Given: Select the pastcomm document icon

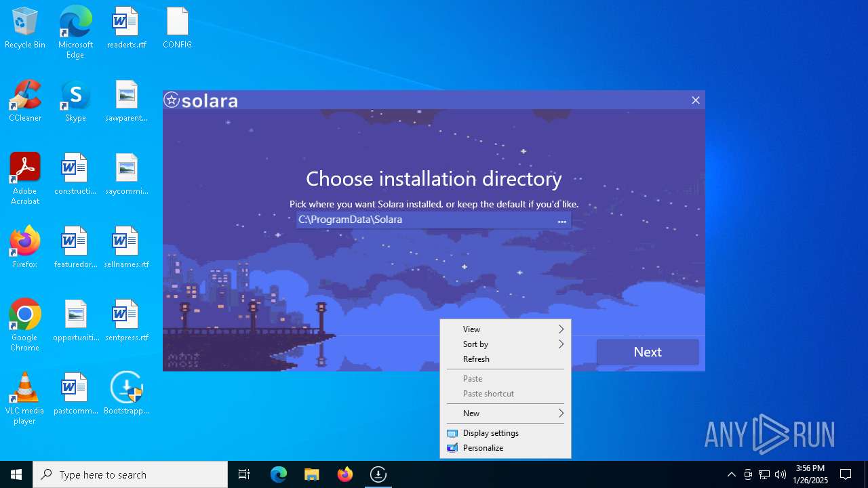Looking at the screenshot, I should tap(75, 394).
